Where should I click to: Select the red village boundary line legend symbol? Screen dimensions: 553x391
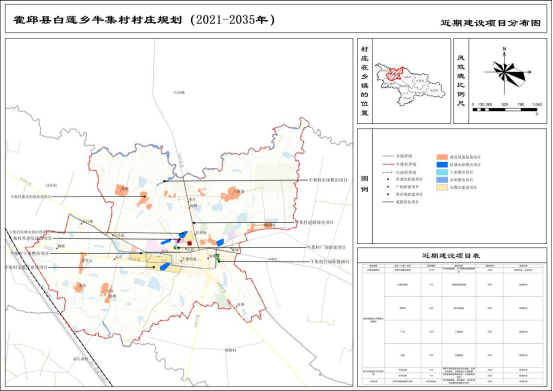point(389,164)
